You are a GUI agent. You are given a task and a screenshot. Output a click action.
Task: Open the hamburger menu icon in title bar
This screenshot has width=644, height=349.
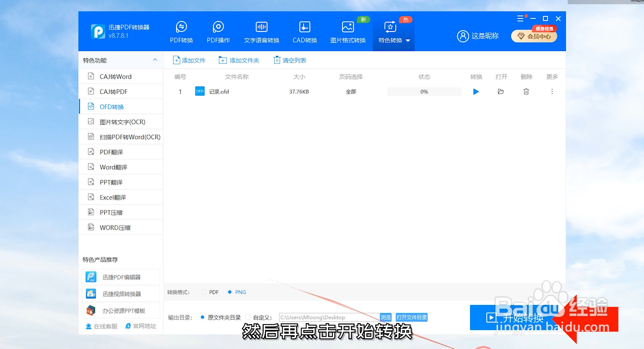click(x=520, y=18)
